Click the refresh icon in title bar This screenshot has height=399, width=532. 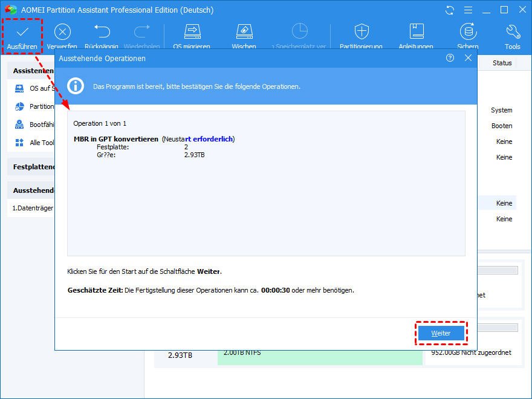tap(450, 10)
